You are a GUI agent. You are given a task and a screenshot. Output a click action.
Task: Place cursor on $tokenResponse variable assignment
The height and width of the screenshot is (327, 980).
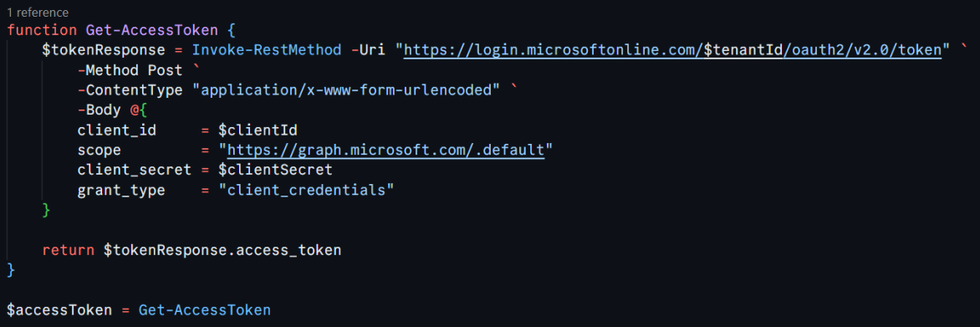tap(104, 50)
